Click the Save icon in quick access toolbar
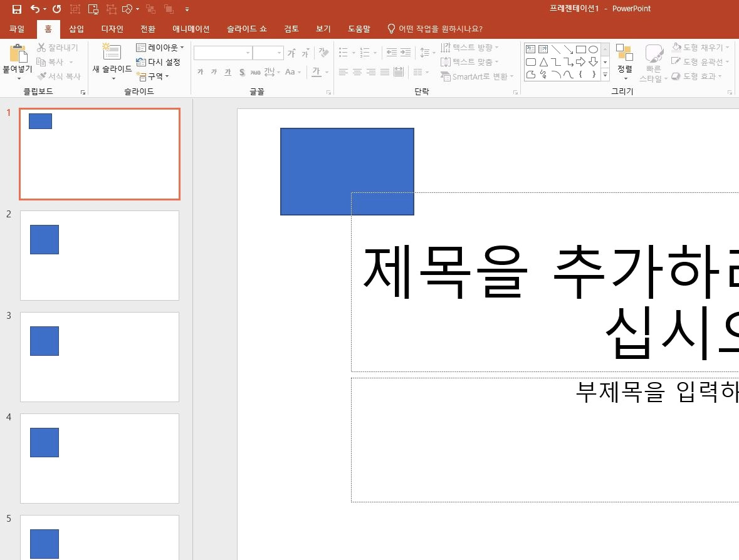Image resolution: width=739 pixels, height=560 pixels. pos(16,9)
